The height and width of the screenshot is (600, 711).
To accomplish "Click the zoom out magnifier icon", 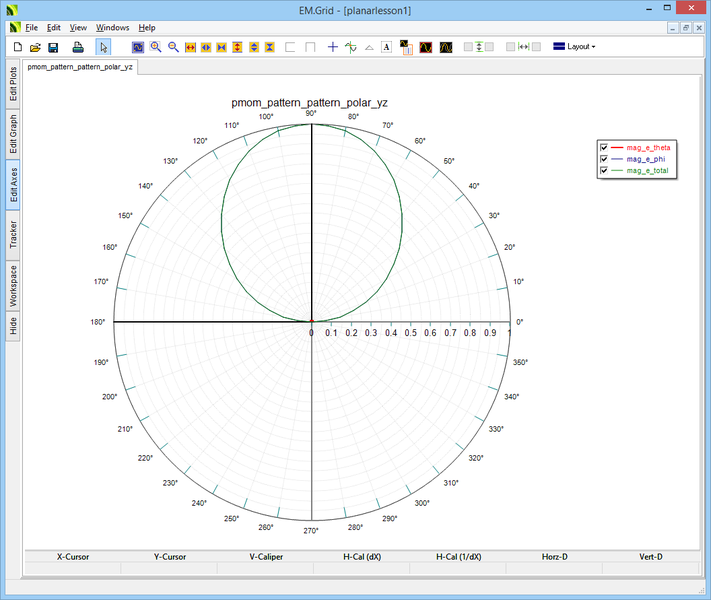I will (173, 47).
